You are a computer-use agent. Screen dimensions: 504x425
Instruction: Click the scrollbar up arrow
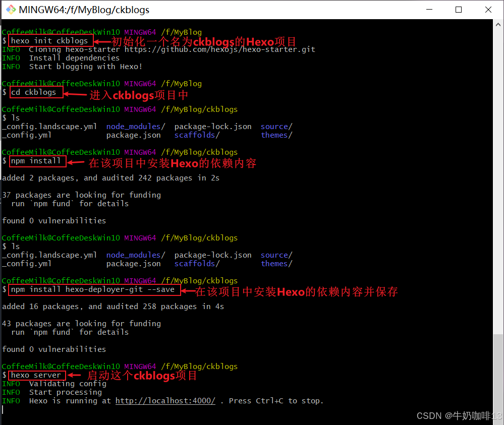tap(498, 24)
